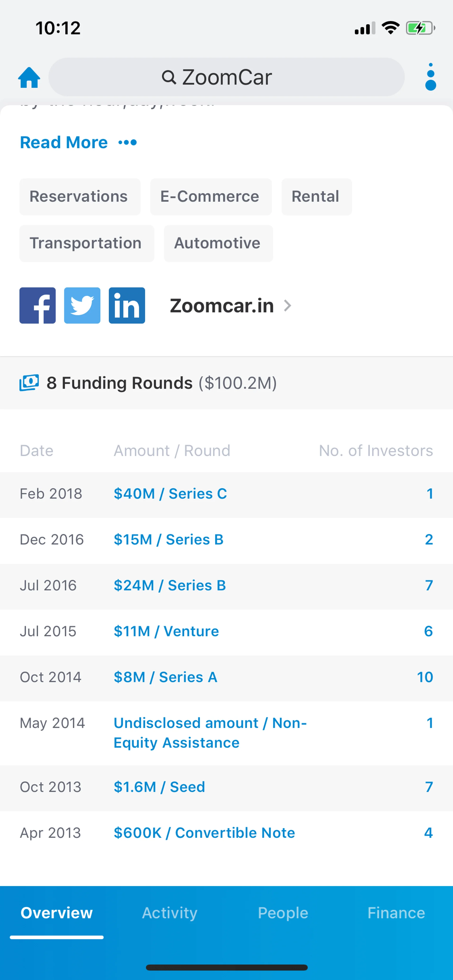453x980 pixels.
Task: Tap the search magnifier icon
Action: click(169, 77)
